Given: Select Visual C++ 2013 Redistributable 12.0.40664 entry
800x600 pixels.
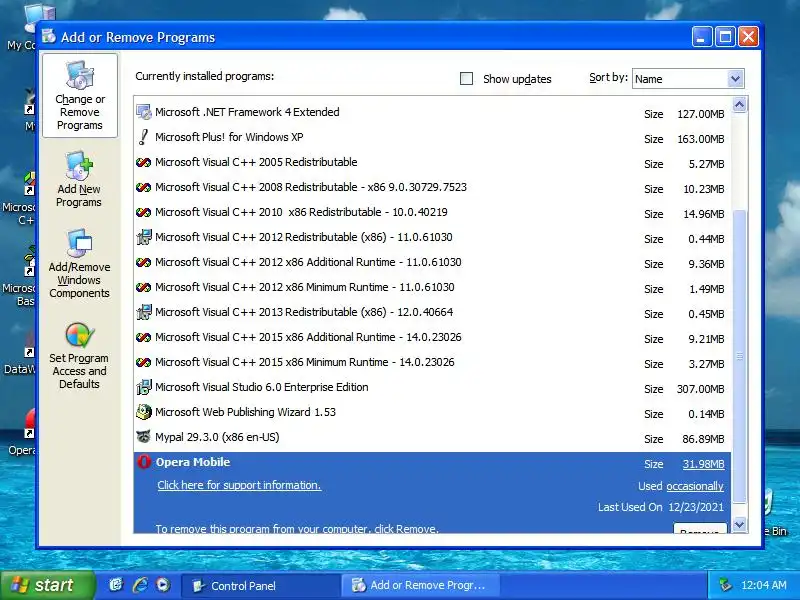Looking at the screenshot, I should coord(432,312).
